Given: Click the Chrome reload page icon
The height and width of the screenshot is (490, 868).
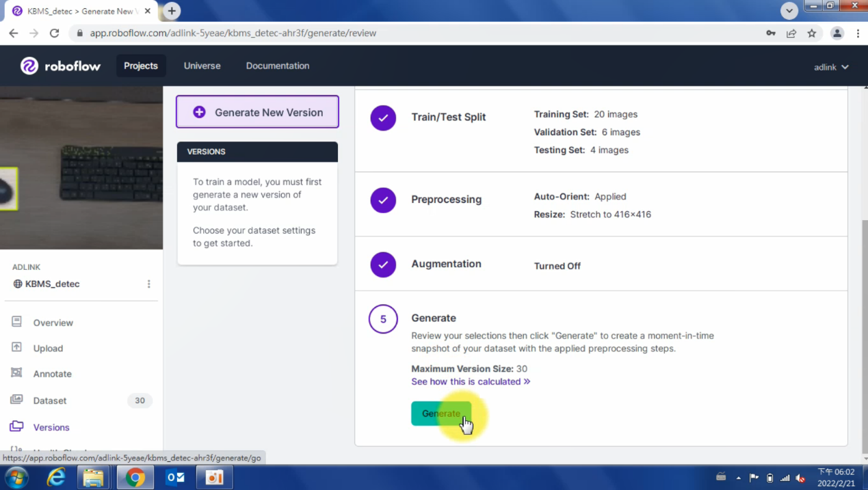Looking at the screenshot, I should click(55, 33).
